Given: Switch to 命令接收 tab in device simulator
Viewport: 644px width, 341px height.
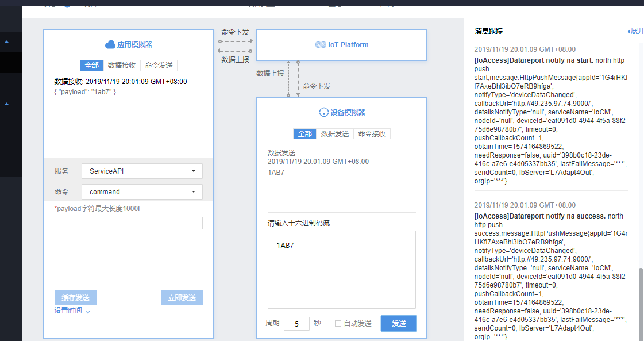Looking at the screenshot, I should pyautogui.click(x=372, y=133).
